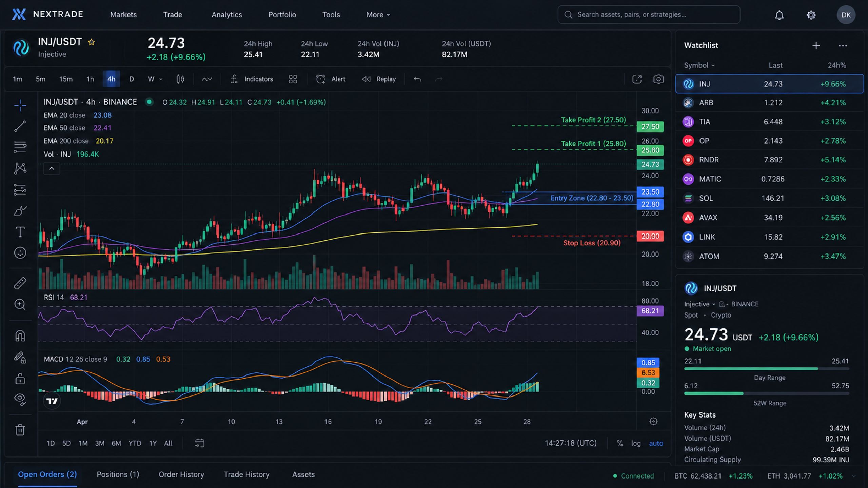This screenshot has width=868, height=488.
Task: Open the emoji icons tool
Action: click(20, 253)
